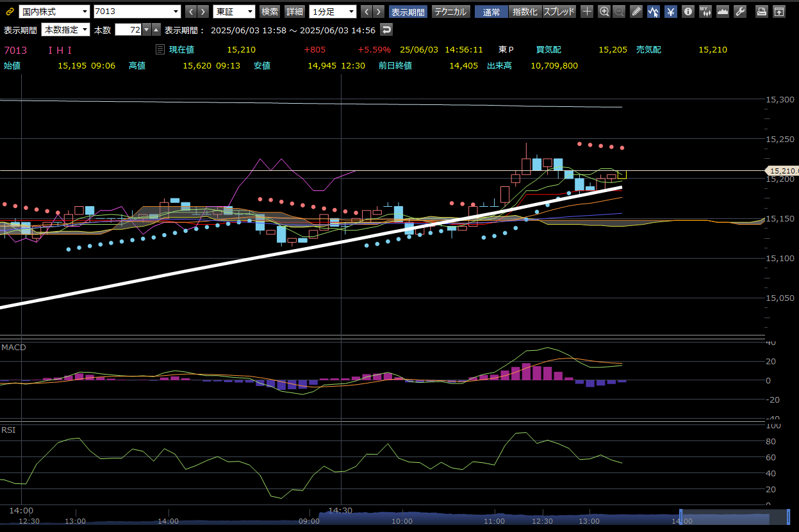Switch to 指数化 display mode

(x=525, y=12)
